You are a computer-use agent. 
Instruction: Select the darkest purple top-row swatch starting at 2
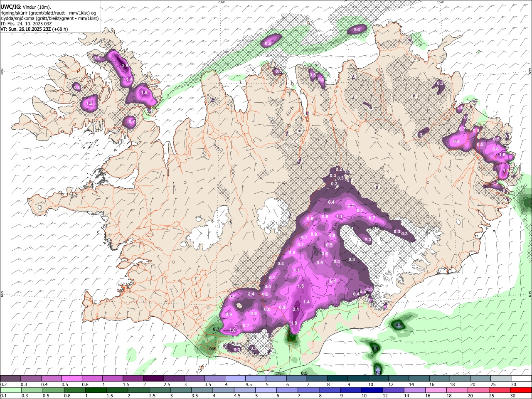[153, 379]
